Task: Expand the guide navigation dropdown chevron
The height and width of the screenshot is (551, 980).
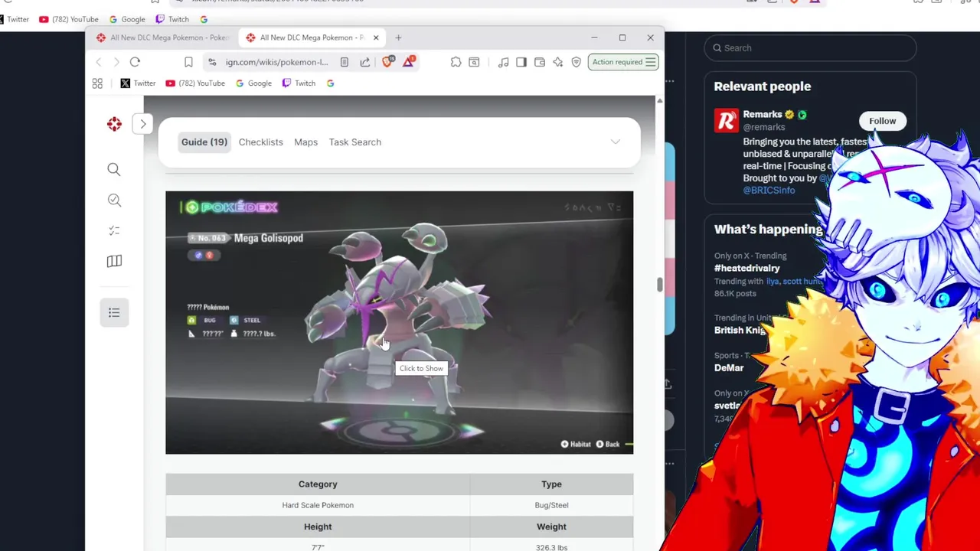Action: pyautogui.click(x=615, y=142)
